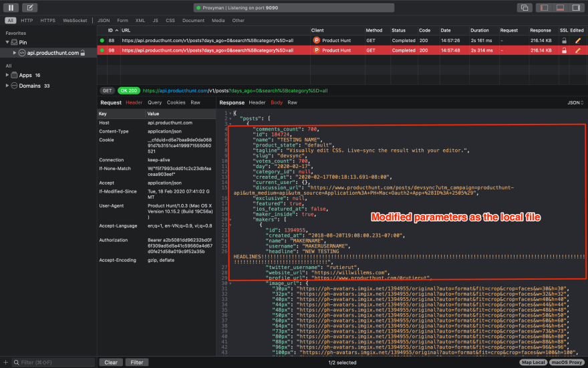Open the Request Query tab
Viewport: 588px width, 368px height.
tap(154, 102)
